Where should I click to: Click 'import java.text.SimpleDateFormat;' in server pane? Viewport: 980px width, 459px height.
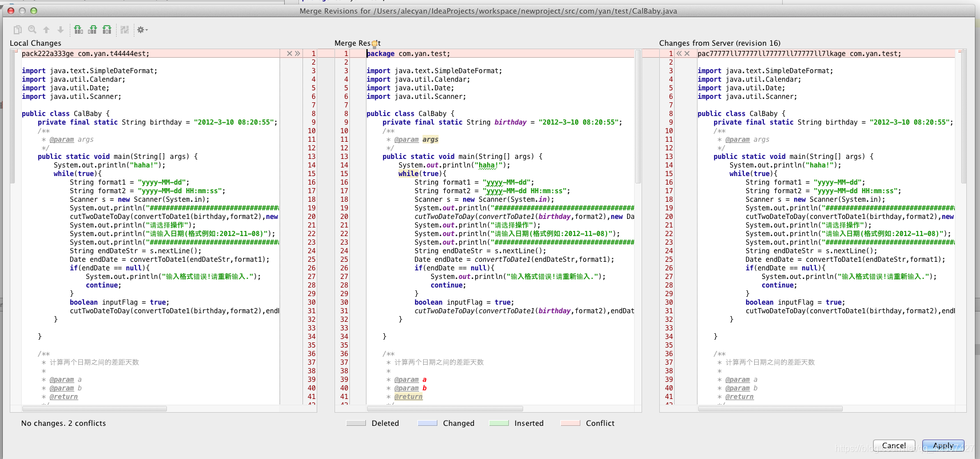click(x=765, y=71)
